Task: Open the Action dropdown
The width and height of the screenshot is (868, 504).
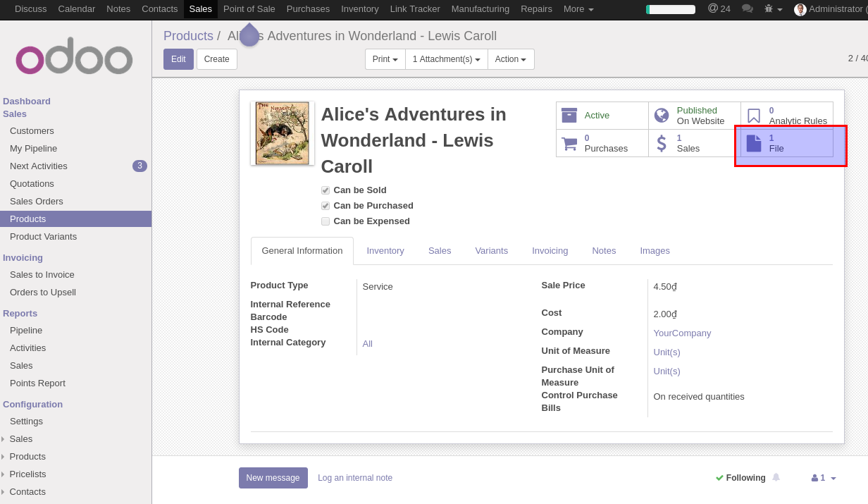Action: point(511,59)
